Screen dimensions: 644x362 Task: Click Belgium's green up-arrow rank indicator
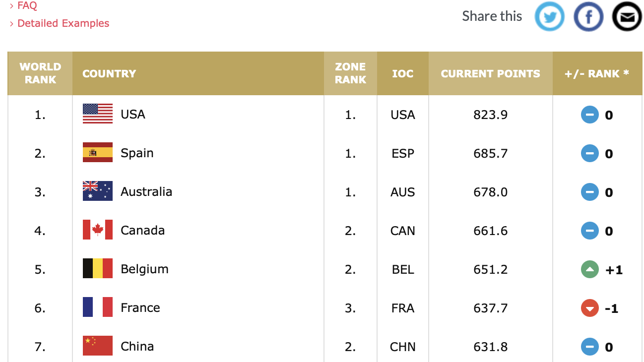tap(590, 270)
